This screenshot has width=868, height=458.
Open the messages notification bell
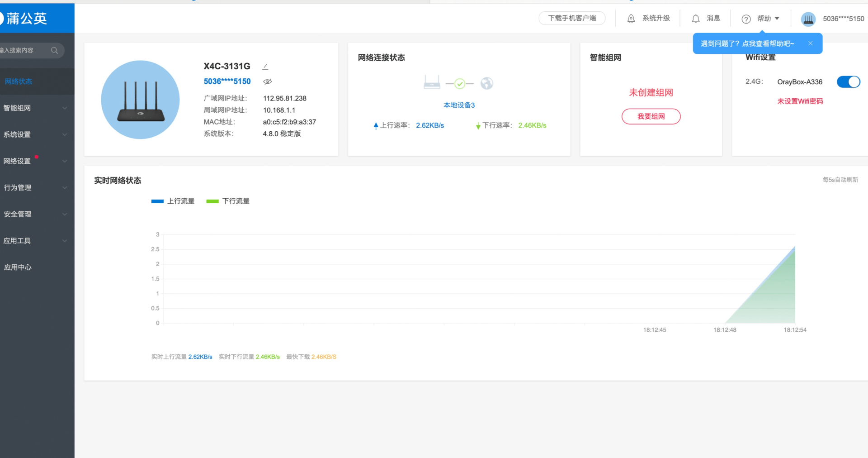pyautogui.click(x=696, y=19)
